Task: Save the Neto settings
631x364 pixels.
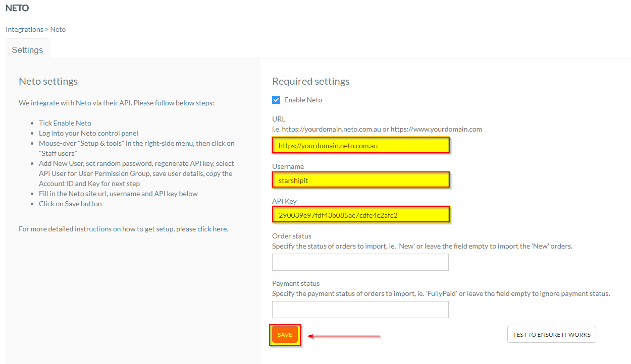Action: (x=285, y=335)
